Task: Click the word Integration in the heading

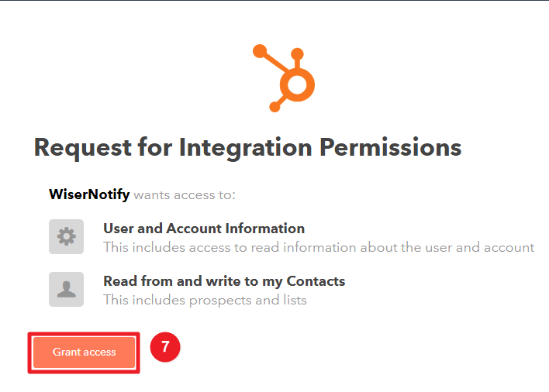Action: (x=246, y=148)
